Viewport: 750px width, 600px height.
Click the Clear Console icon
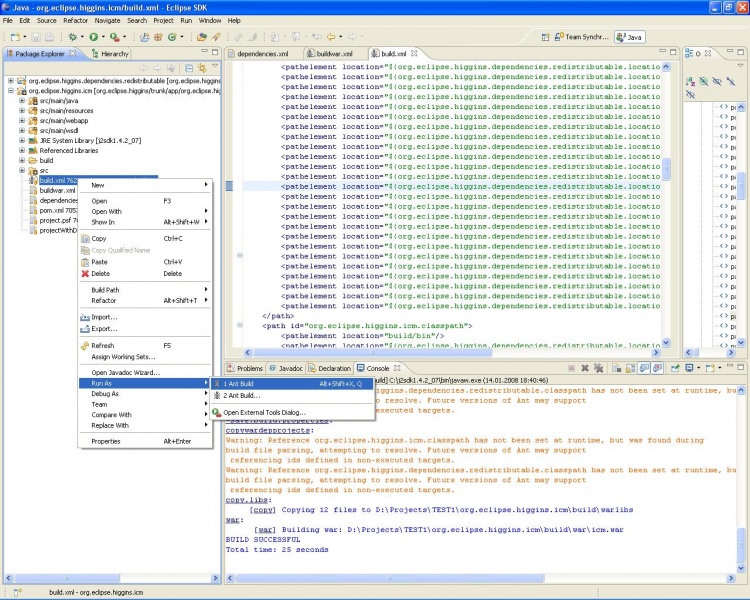(617, 368)
